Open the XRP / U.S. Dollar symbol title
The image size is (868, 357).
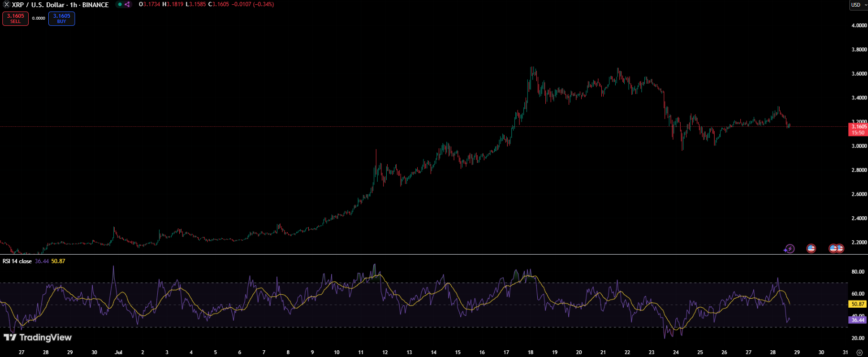point(60,5)
